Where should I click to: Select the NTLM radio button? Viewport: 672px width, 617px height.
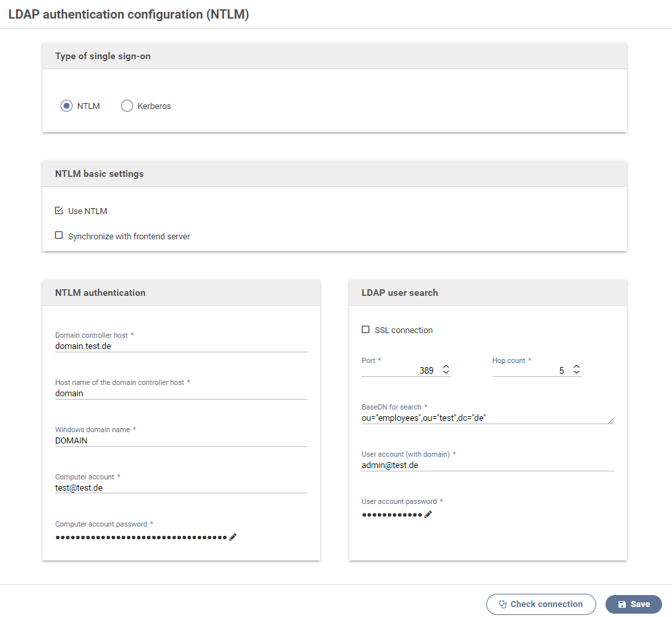click(x=67, y=106)
